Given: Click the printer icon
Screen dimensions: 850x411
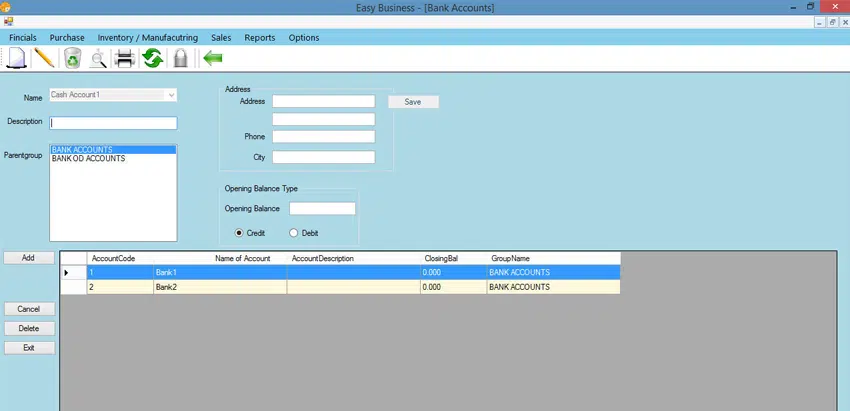Looking at the screenshot, I should (x=125, y=59).
